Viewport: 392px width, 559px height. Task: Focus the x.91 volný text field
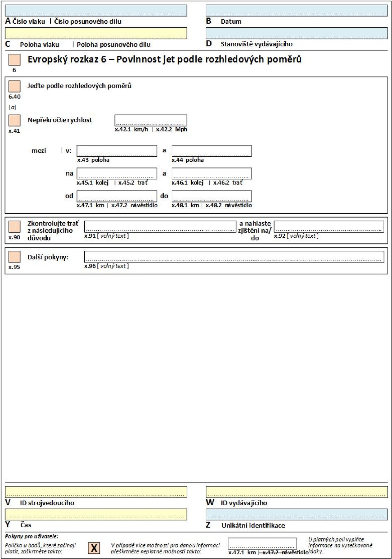[160, 226]
